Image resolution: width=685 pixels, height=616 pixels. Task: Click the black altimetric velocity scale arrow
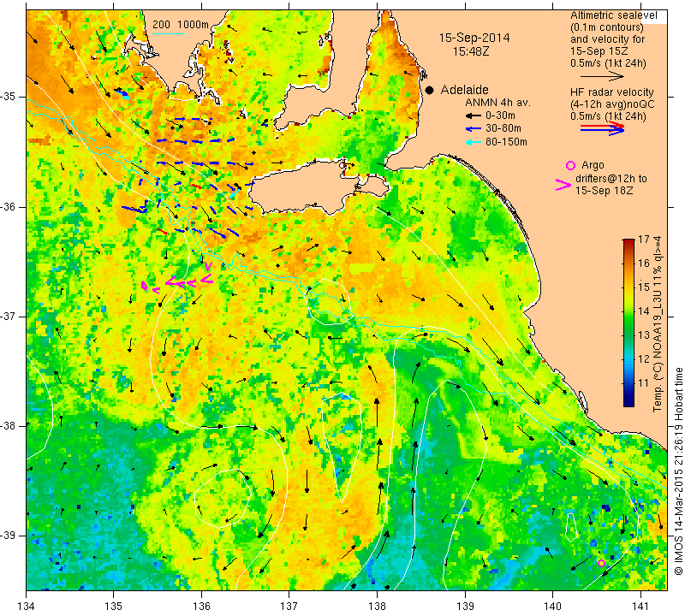coord(602,76)
